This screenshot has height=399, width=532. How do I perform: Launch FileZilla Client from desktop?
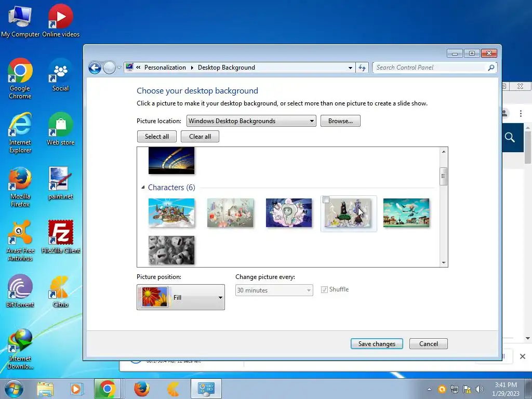click(61, 237)
